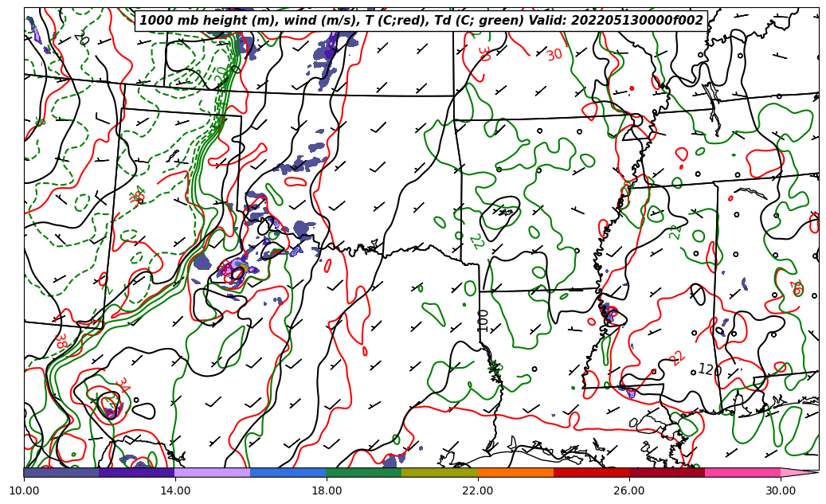
Task: Click the 22.00 colorbar tick label
Action: point(478,490)
